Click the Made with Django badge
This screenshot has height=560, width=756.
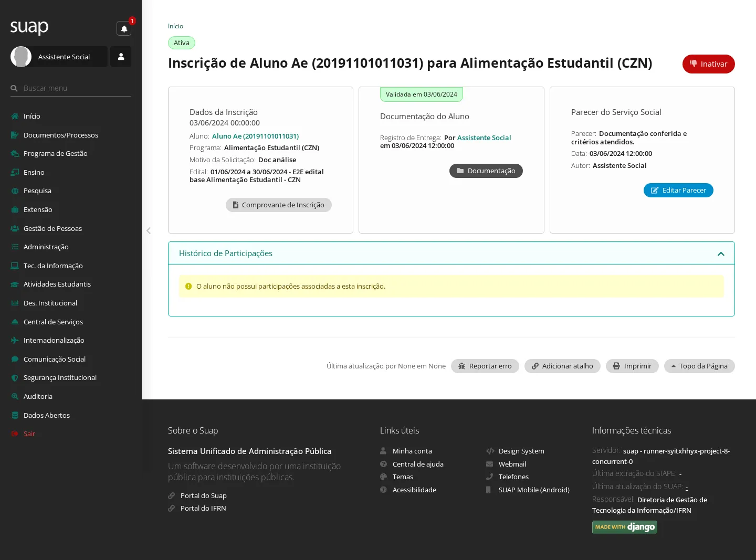[x=625, y=527]
